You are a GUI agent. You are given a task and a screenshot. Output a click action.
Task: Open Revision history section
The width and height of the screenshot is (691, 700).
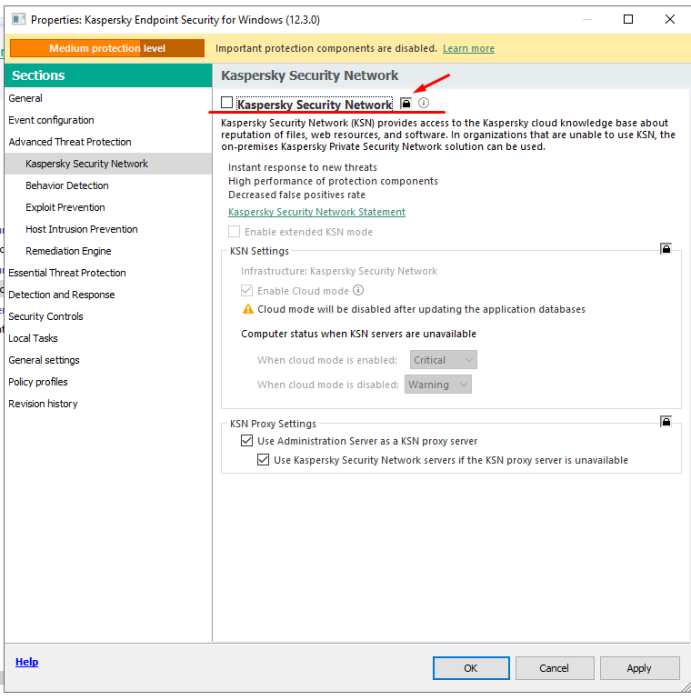(108, 404)
